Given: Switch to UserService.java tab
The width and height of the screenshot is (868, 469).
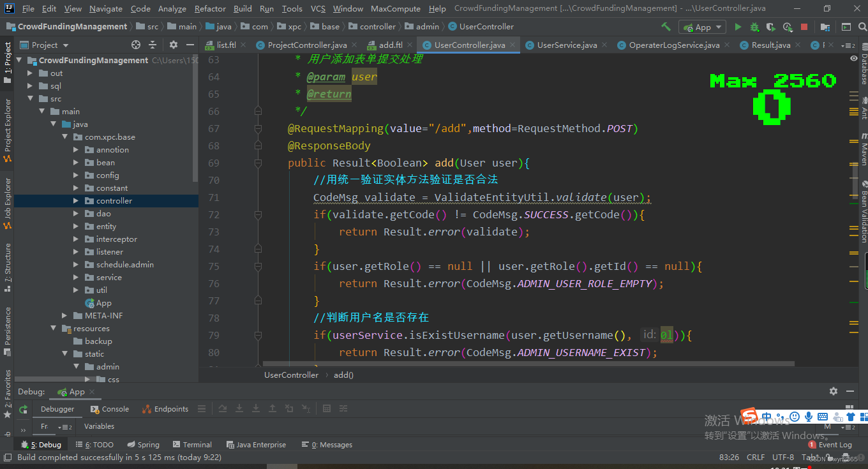Looking at the screenshot, I should (x=567, y=45).
